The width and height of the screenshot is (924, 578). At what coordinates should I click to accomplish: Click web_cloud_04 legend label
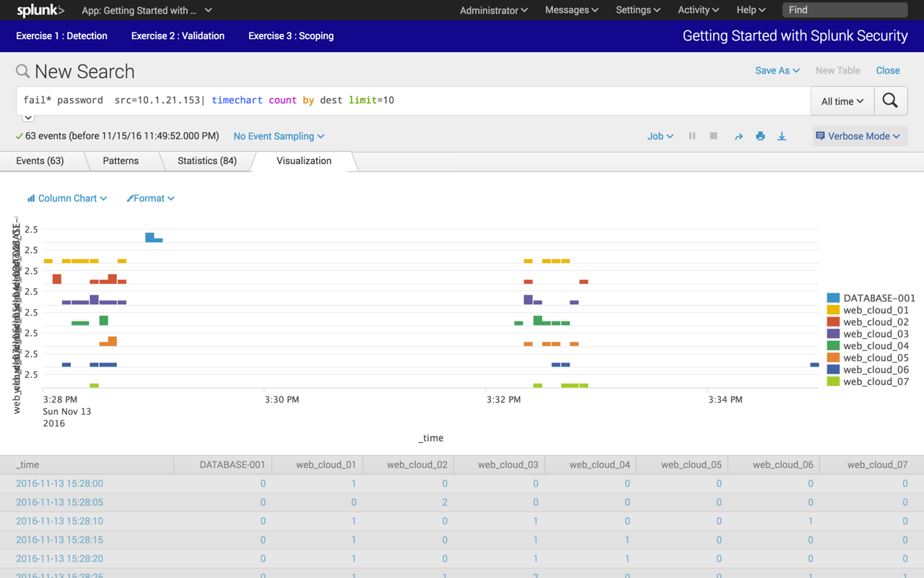[876, 345]
